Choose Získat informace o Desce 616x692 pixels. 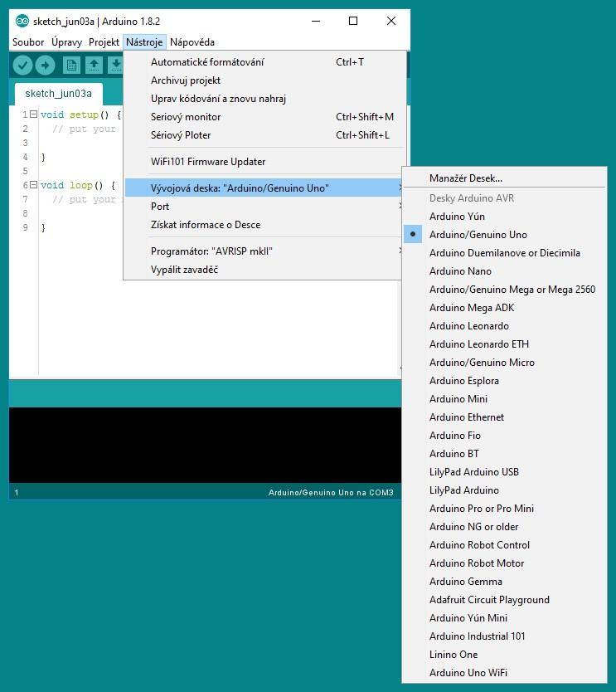click(x=264, y=225)
